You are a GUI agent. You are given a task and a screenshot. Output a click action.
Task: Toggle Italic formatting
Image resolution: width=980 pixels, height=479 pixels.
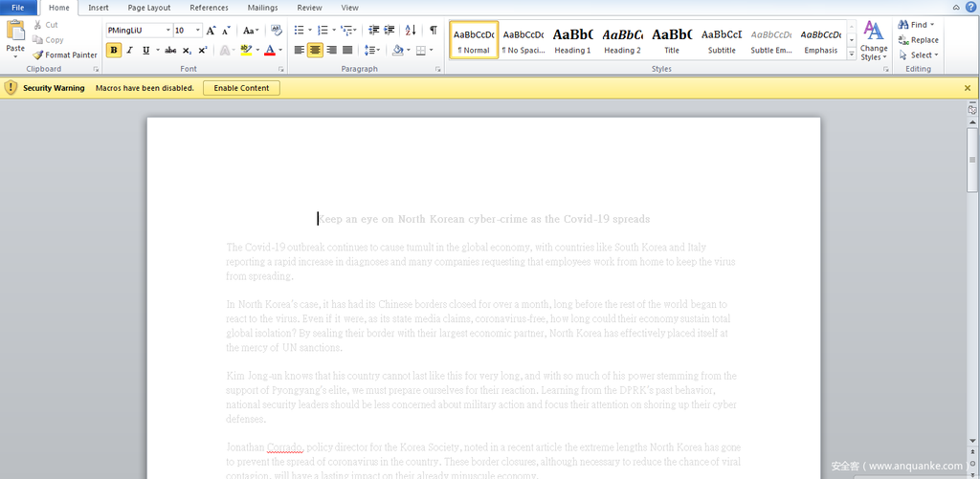point(130,50)
